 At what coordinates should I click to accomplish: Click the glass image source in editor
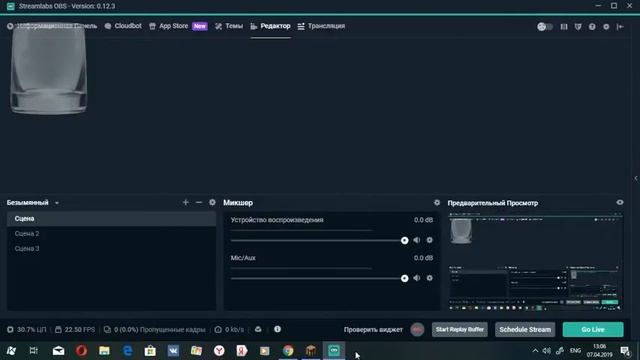(49, 69)
